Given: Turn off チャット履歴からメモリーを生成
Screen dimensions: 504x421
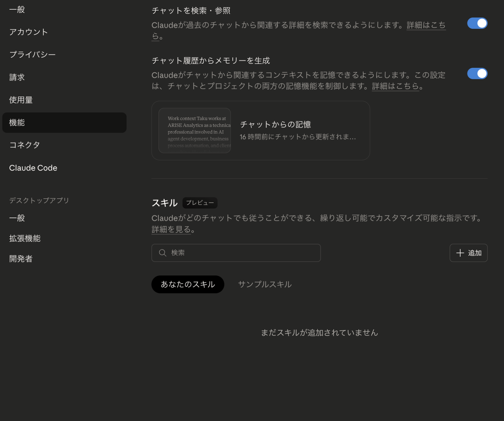Looking at the screenshot, I should [477, 73].
